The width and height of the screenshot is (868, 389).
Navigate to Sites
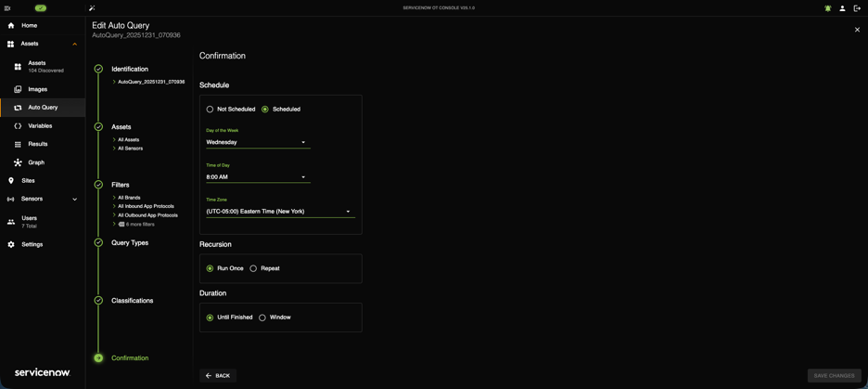click(43, 181)
